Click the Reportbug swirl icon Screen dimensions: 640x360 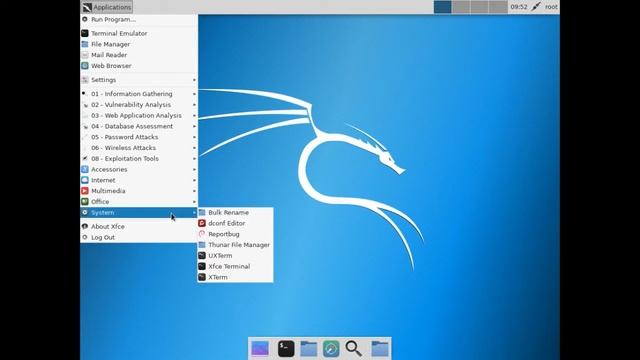(202, 234)
